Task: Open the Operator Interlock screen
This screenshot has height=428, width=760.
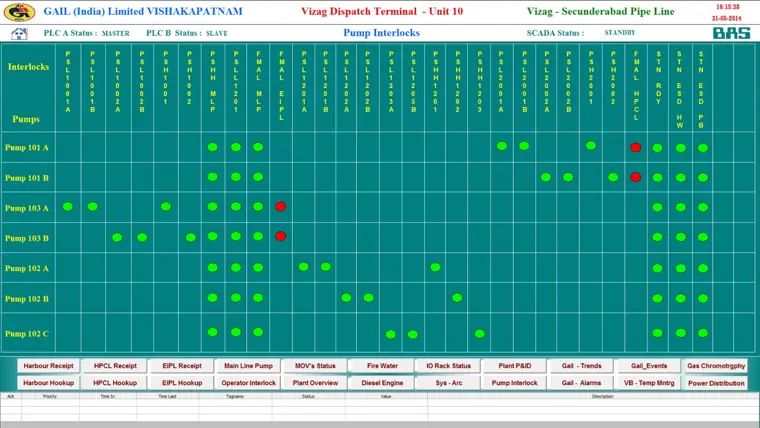Action: click(x=249, y=383)
